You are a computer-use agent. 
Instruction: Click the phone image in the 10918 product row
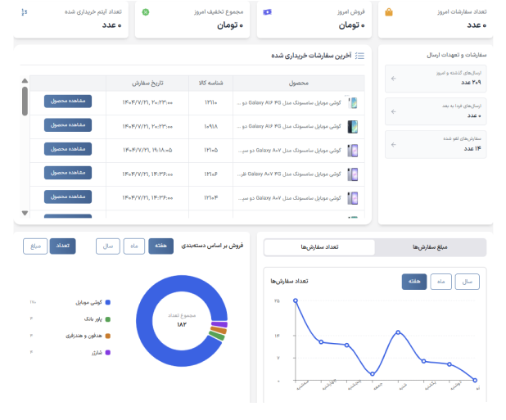353,127
